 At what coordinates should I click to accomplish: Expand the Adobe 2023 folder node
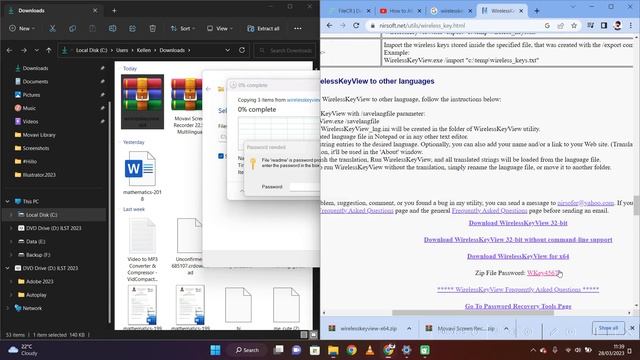click(11, 282)
